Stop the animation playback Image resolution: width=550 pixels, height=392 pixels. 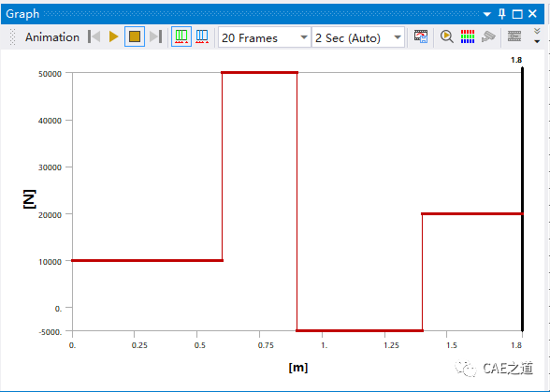[x=135, y=36]
